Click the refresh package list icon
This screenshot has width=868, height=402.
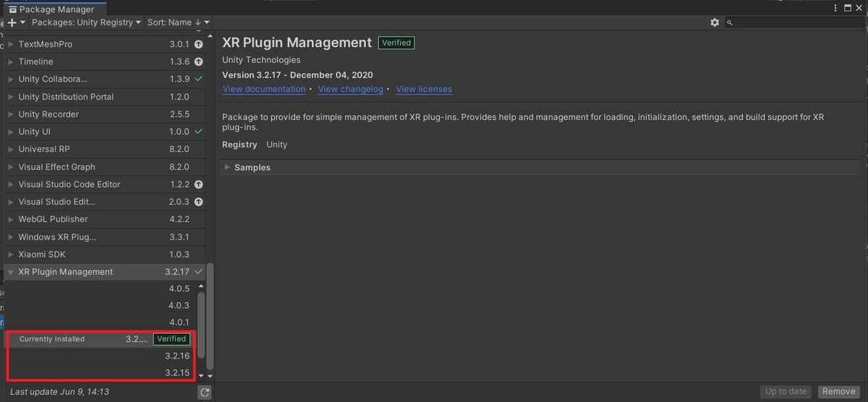205,392
